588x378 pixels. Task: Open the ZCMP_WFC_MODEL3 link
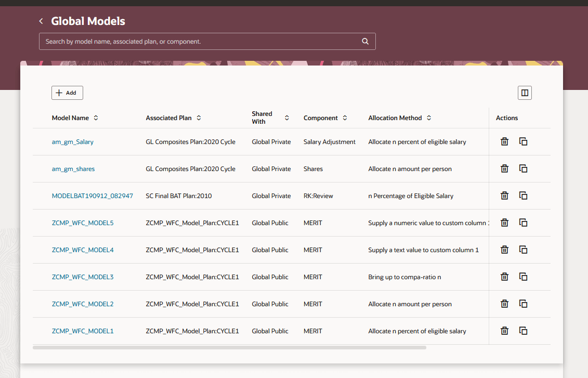83,277
